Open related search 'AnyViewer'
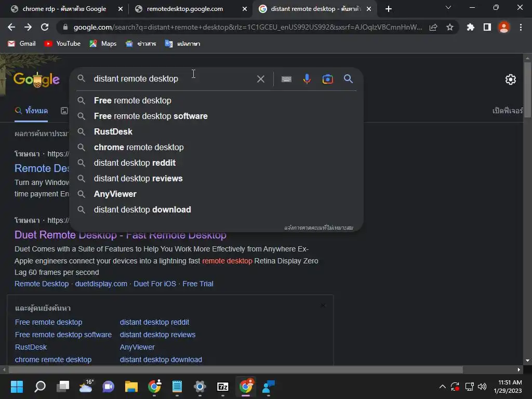This screenshot has width=532, height=399. tap(137, 347)
